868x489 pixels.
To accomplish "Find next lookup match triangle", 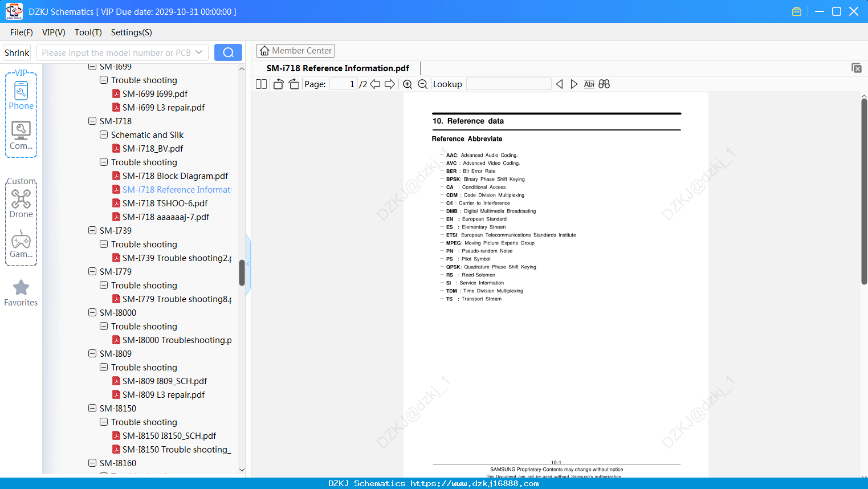I will [574, 84].
